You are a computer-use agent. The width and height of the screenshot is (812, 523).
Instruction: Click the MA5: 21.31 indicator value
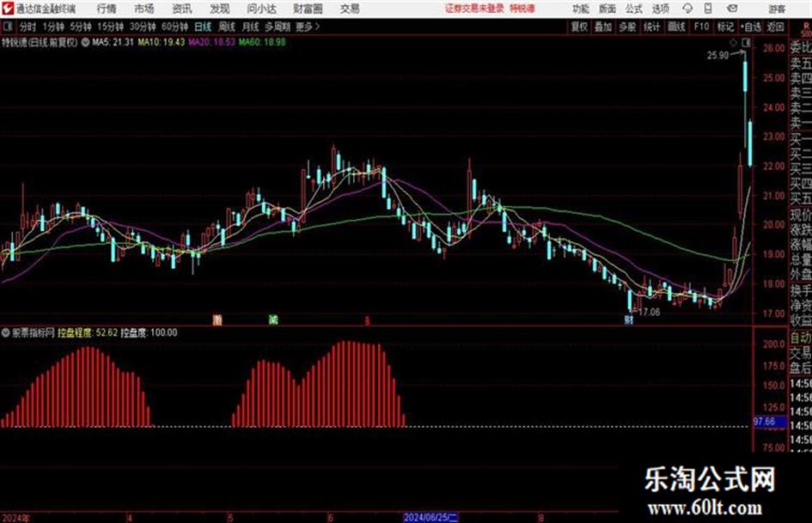click(x=113, y=42)
